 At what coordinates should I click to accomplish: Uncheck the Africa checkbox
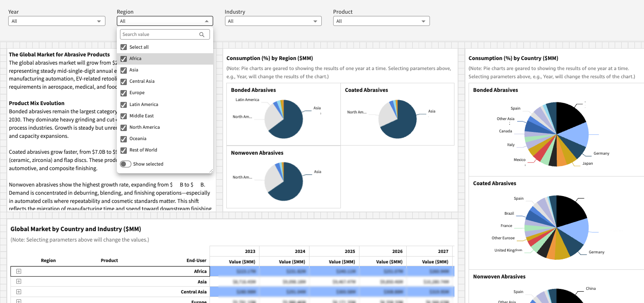(x=124, y=59)
